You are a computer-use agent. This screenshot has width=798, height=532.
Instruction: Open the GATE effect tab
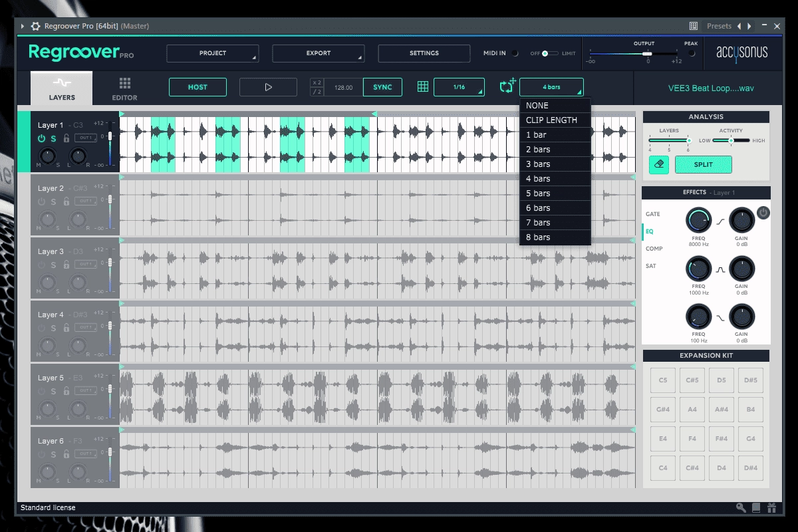point(653,214)
